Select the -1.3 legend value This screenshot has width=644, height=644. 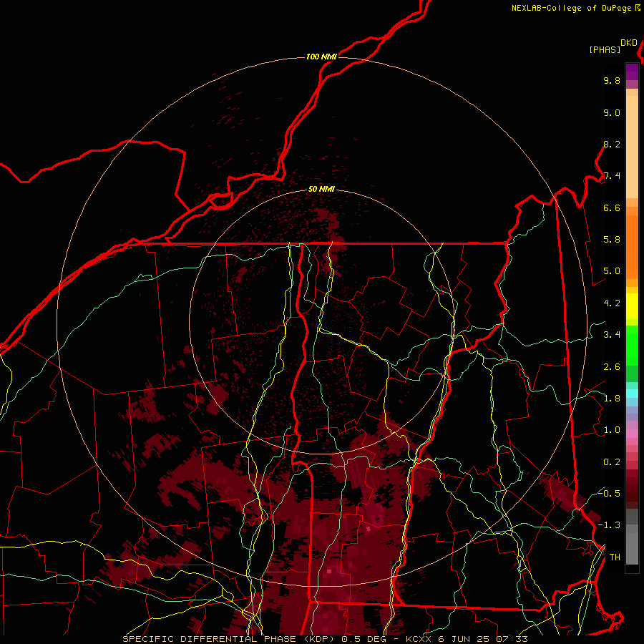[x=610, y=525]
